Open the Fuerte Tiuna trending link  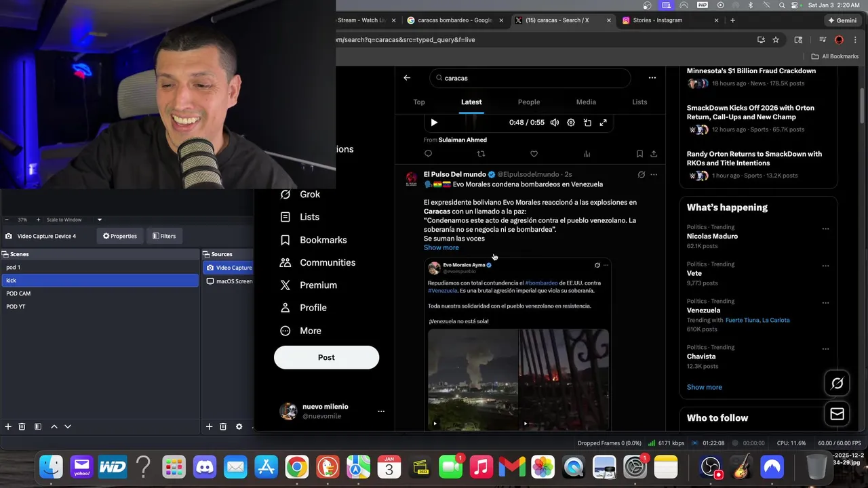pyautogui.click(x=742, y=320)
